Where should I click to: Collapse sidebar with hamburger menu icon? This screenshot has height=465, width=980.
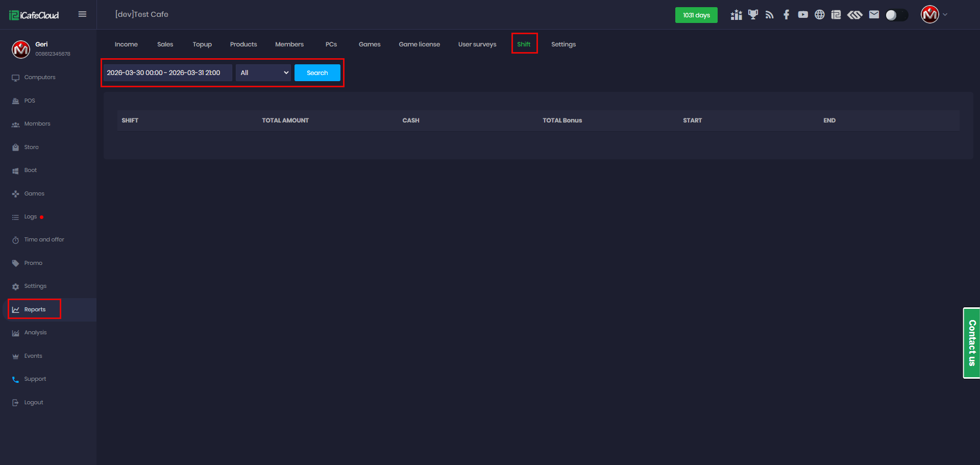(x=82, y=14)
